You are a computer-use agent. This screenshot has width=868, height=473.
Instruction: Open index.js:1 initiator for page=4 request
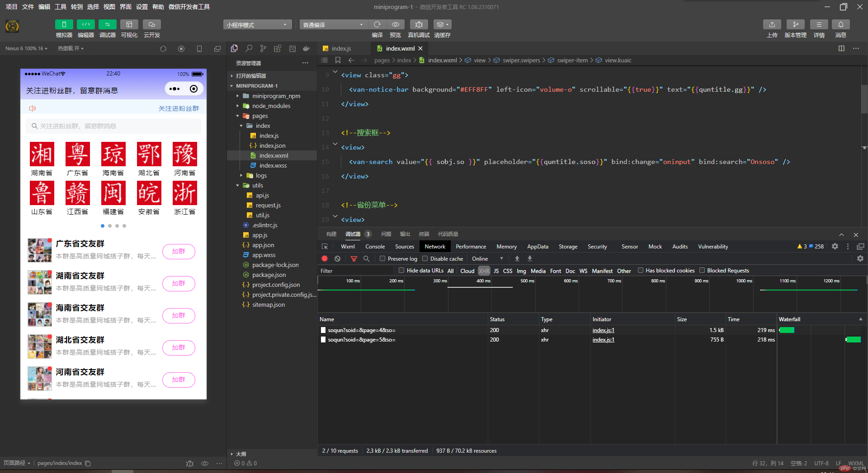(603, 330)
